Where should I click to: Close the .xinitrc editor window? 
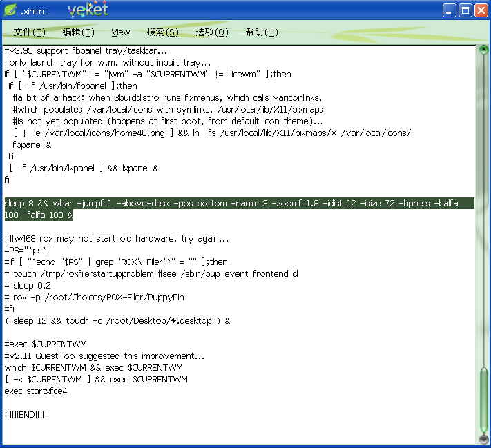[x=481, y=10]
